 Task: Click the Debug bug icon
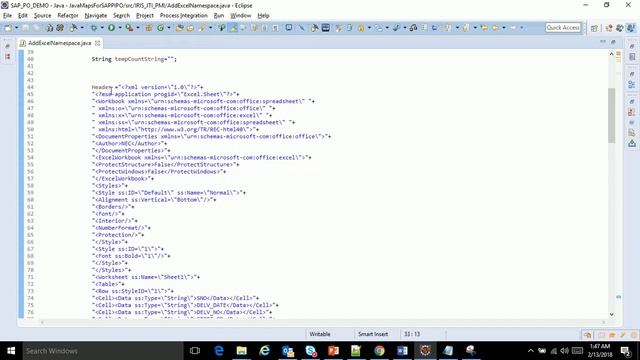pos(94,28)
